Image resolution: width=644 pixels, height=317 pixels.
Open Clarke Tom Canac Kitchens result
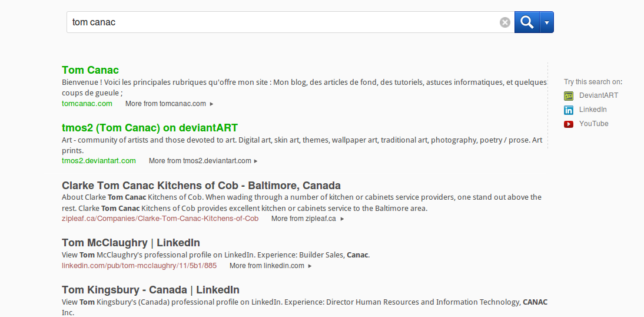click(x=201, y=186)
